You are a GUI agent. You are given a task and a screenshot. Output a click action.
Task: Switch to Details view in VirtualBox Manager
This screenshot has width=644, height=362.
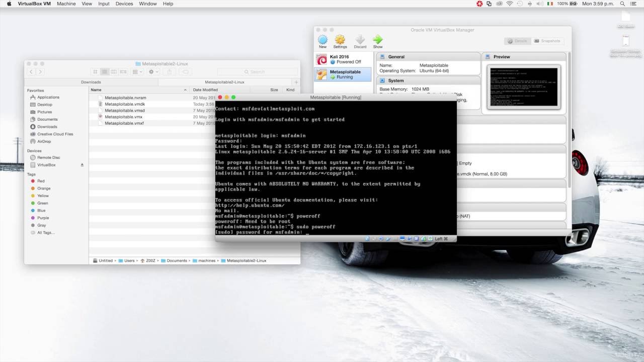click(x=517, y=41)
